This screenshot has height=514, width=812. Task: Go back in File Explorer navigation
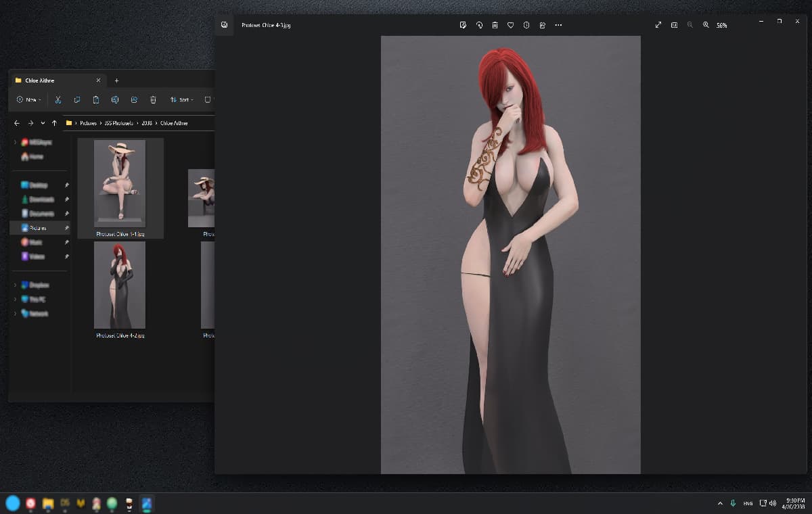[17, 123]
